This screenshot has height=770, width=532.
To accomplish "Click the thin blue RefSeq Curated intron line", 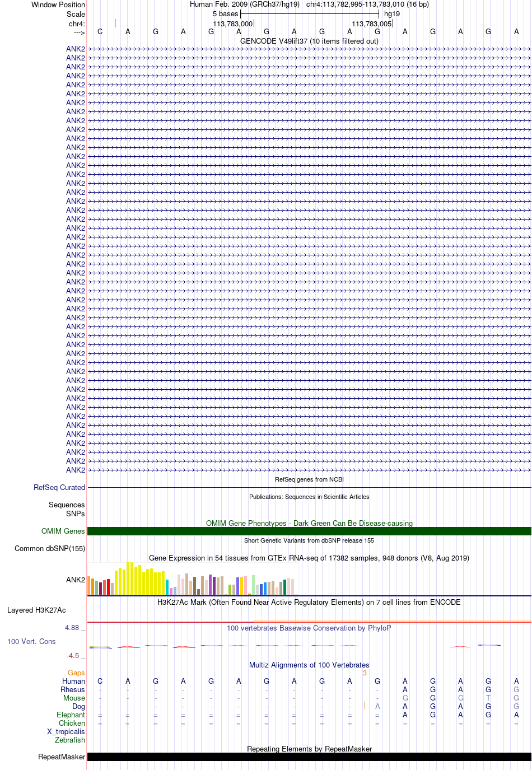I will click(x=309, y=487).
